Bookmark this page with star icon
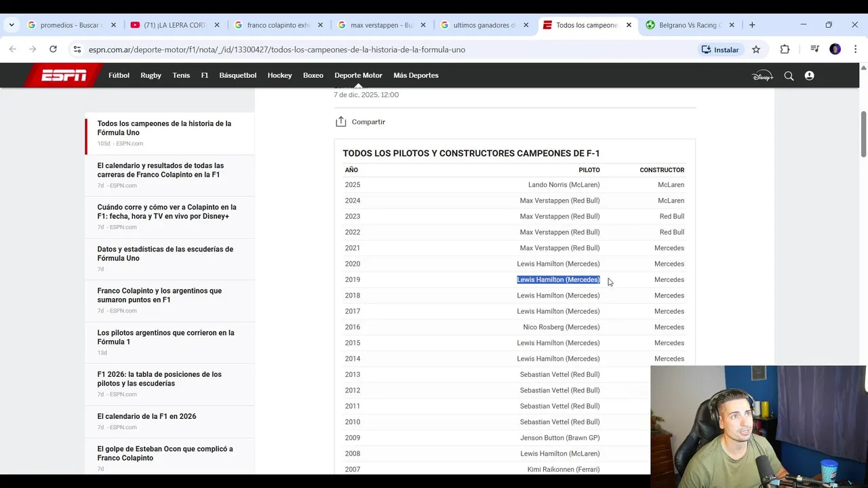The width and height of the screenshot is (868, 488). pyautogui.click(x=756, y=49)
